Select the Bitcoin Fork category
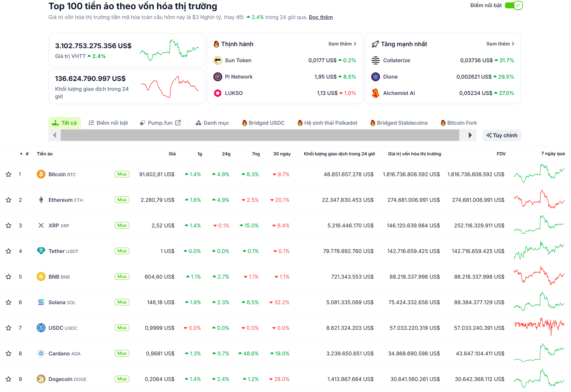 [x=459, y=123]
